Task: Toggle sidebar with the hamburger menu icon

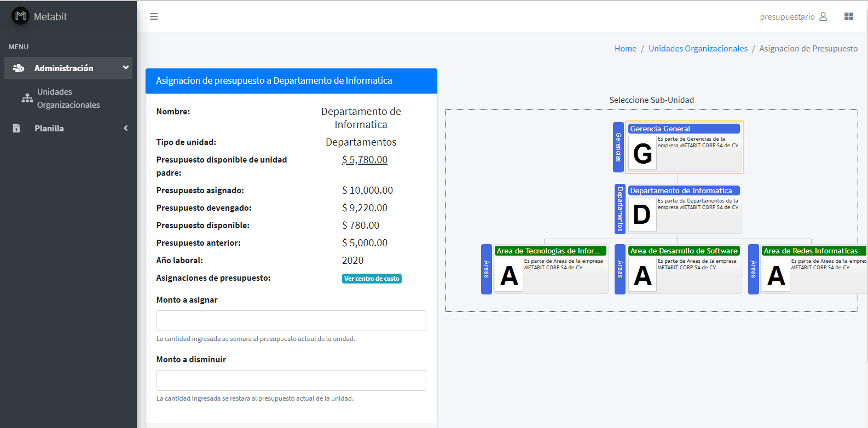Action: [x=154, y=16]
